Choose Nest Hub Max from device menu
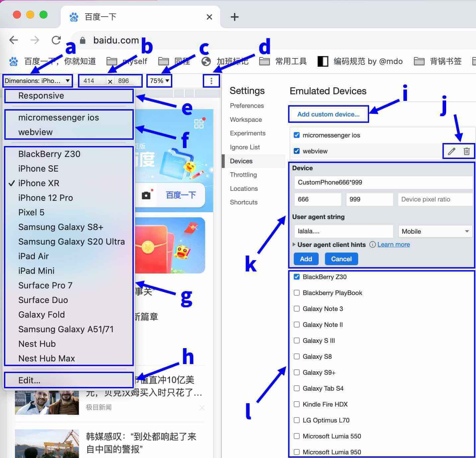This screenshot has width=476, height=458. click(69, 358)
